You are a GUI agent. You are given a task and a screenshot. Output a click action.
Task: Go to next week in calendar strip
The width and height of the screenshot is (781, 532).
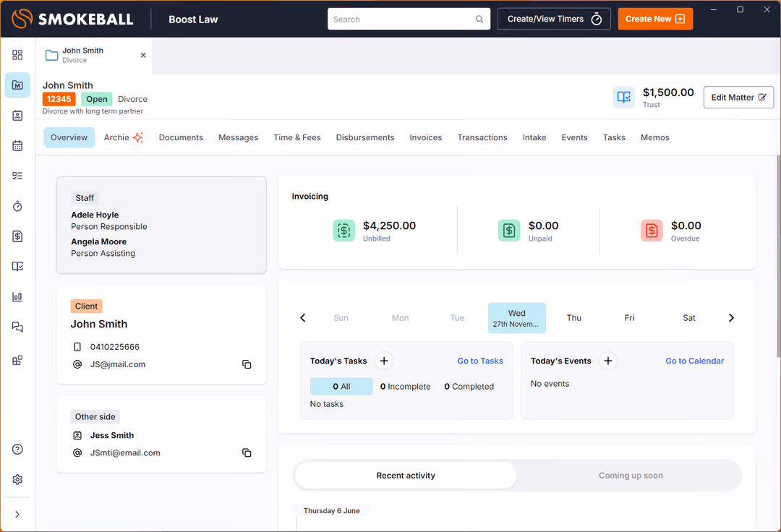click(x=731, y=318)
